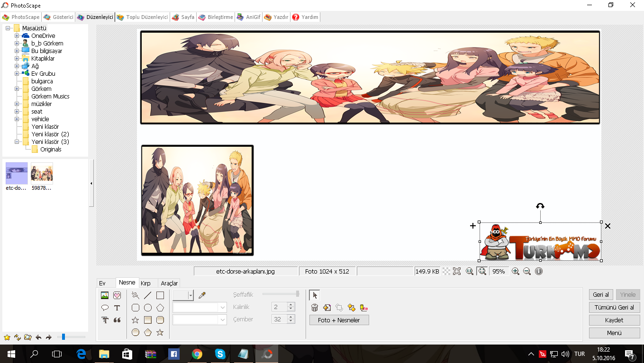Pick the eyedropper color picker
The width and height of the screenshot is (644, 363).
(202, 295)
